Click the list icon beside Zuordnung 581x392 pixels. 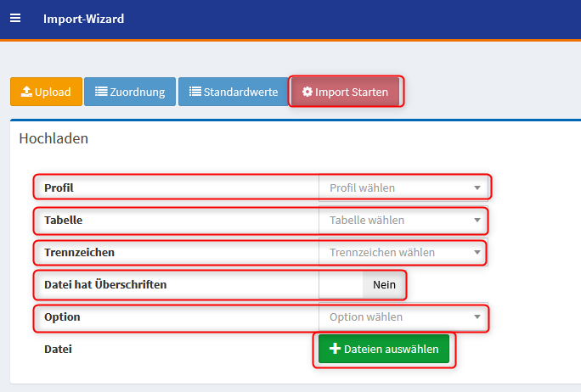[101, 92]
